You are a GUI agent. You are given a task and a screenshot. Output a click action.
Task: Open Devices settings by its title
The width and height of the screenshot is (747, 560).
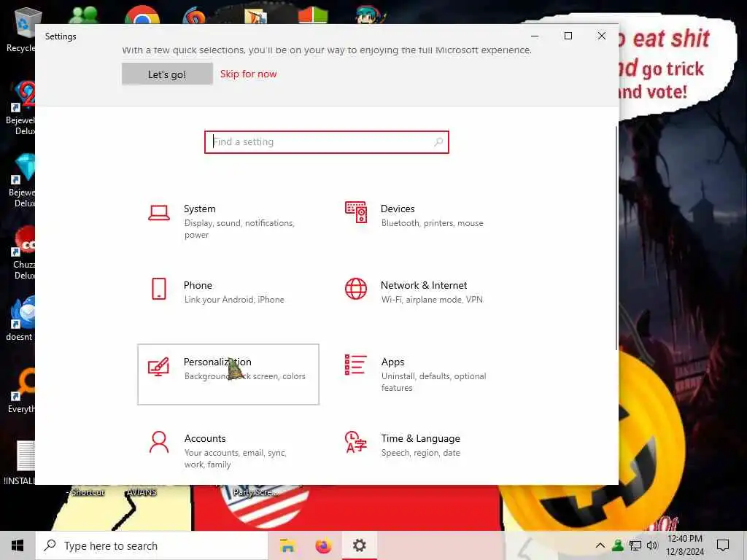click(x=398, y=209)
